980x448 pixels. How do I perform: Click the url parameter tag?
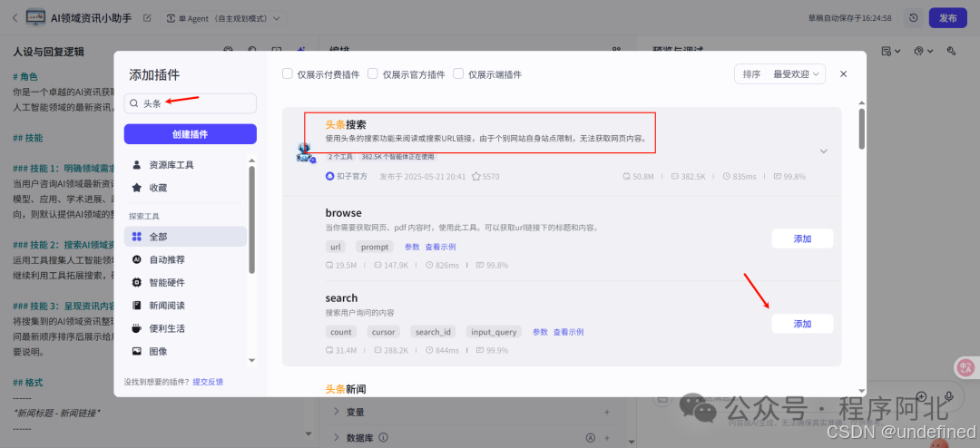[336, 247]
